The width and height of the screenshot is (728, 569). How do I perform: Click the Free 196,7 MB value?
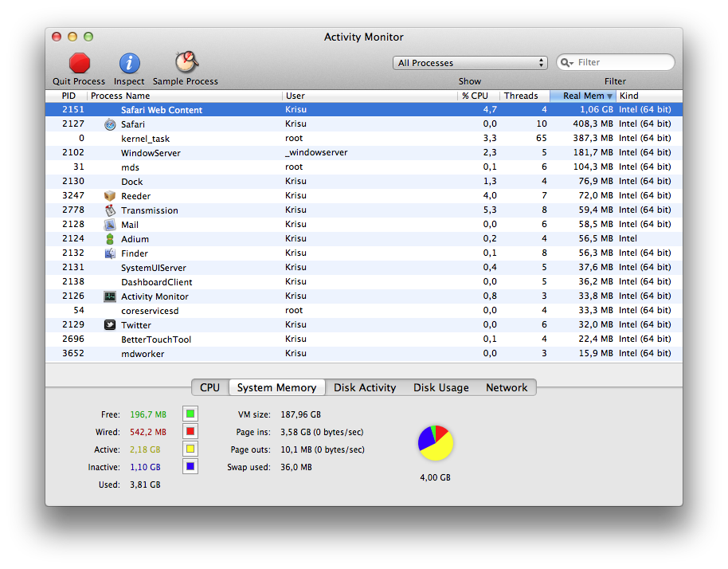pos(148,414)
